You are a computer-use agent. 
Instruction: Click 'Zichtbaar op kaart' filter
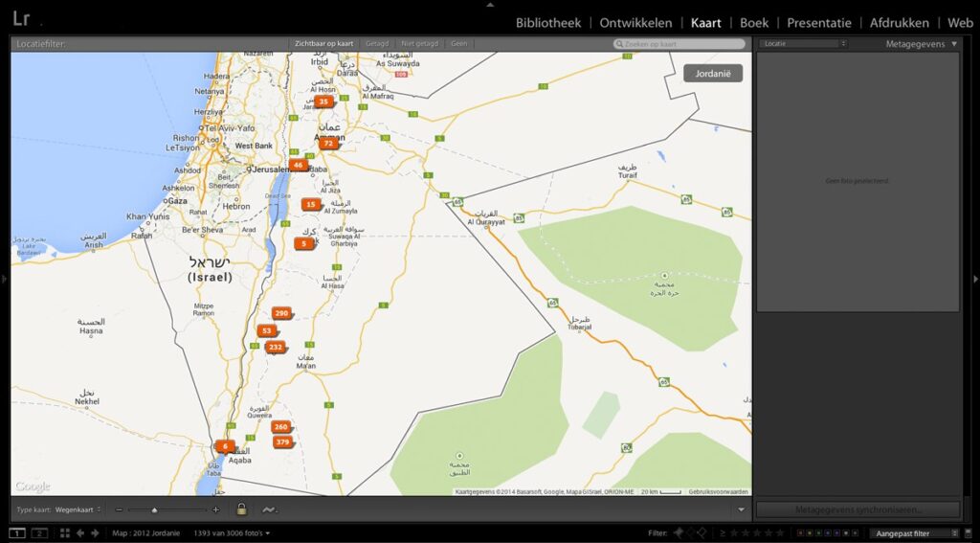pos(324,44)
